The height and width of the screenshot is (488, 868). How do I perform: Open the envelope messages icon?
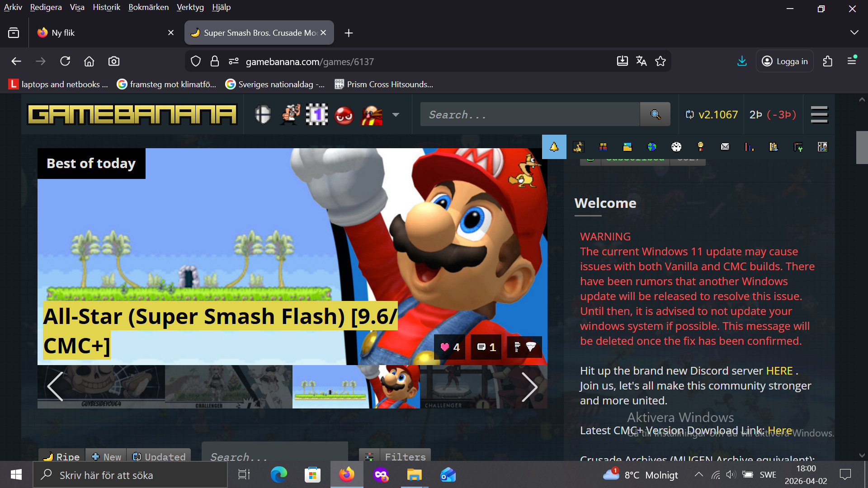725,147
